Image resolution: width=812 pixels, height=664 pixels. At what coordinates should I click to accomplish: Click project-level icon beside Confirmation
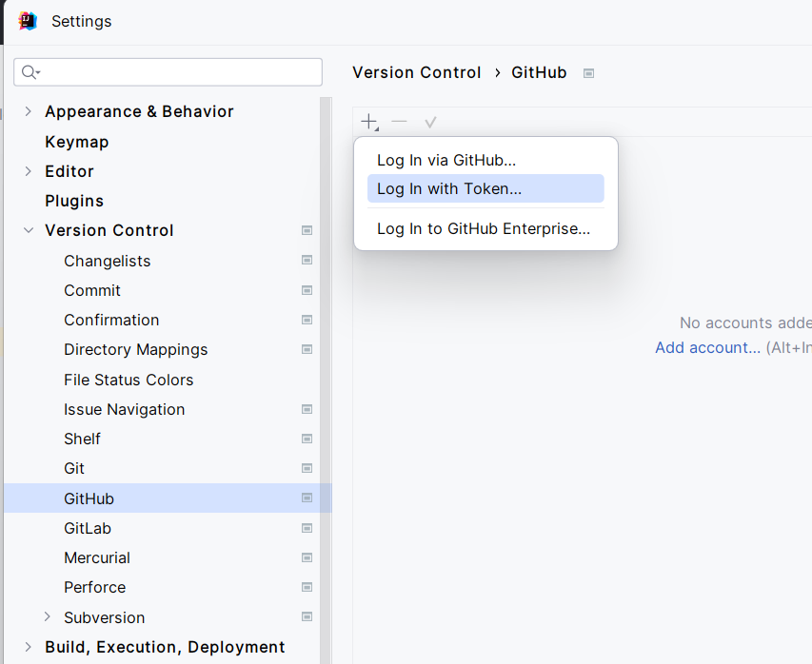click(307, 320)
